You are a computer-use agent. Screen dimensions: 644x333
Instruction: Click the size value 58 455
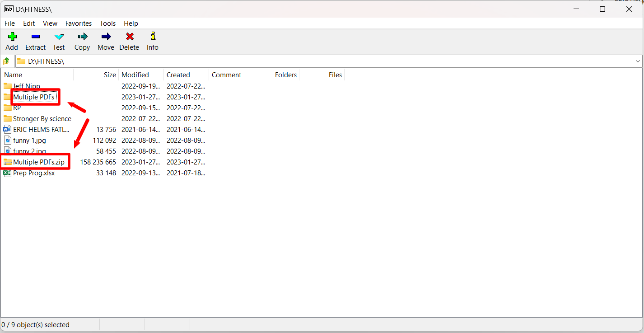[x=106, y=151]
